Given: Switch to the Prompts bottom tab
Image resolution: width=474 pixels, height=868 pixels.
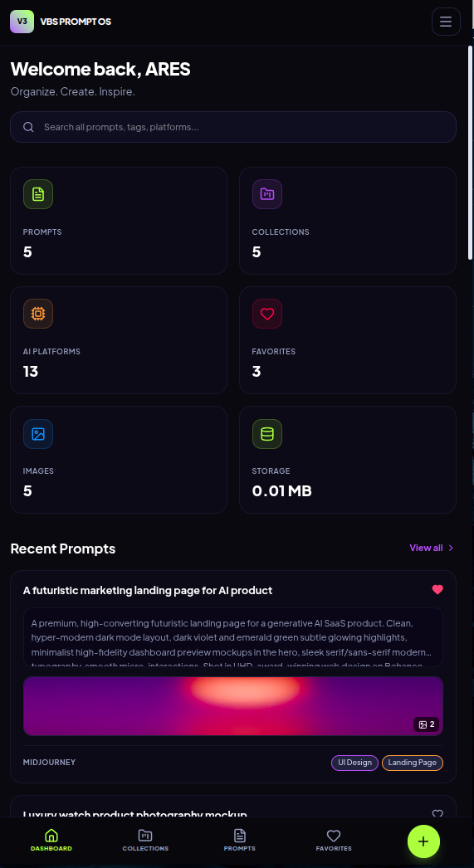Looking at the screenshot, I should 239,840.
